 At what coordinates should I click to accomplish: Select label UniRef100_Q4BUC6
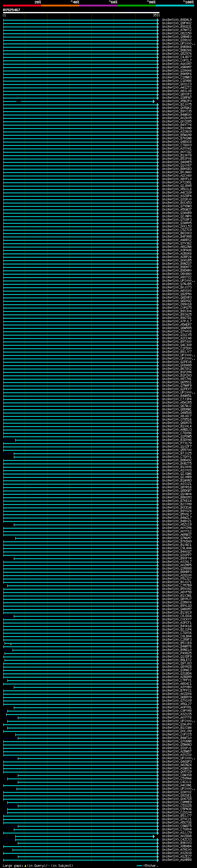[x=177, y=142]
